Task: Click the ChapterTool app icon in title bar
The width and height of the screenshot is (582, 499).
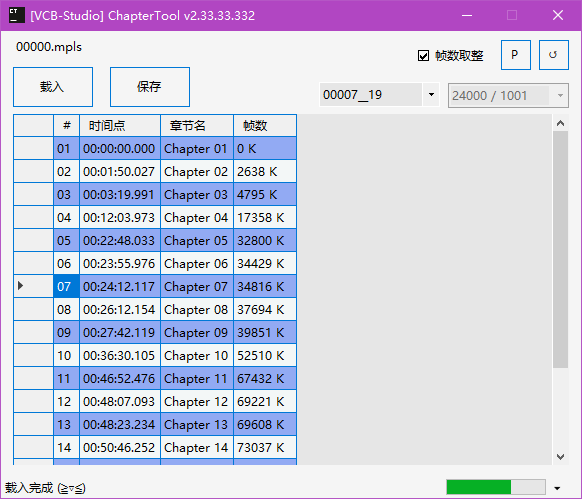Action: [16, 15]
